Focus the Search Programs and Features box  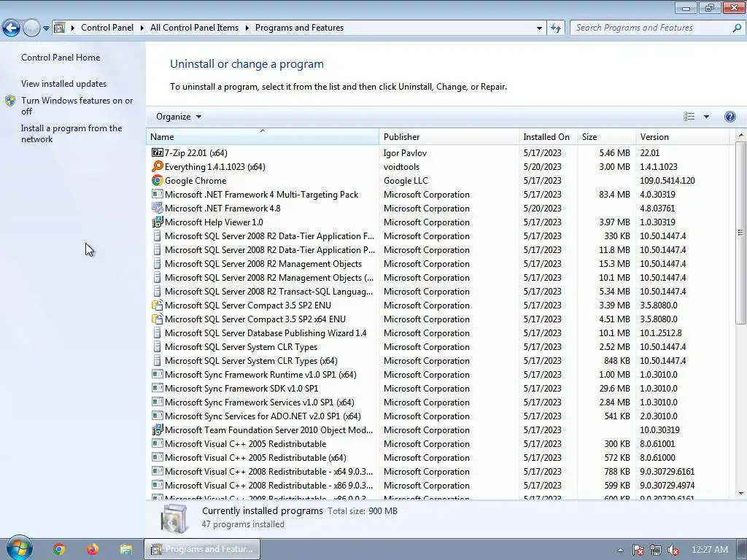coord(651,28)
